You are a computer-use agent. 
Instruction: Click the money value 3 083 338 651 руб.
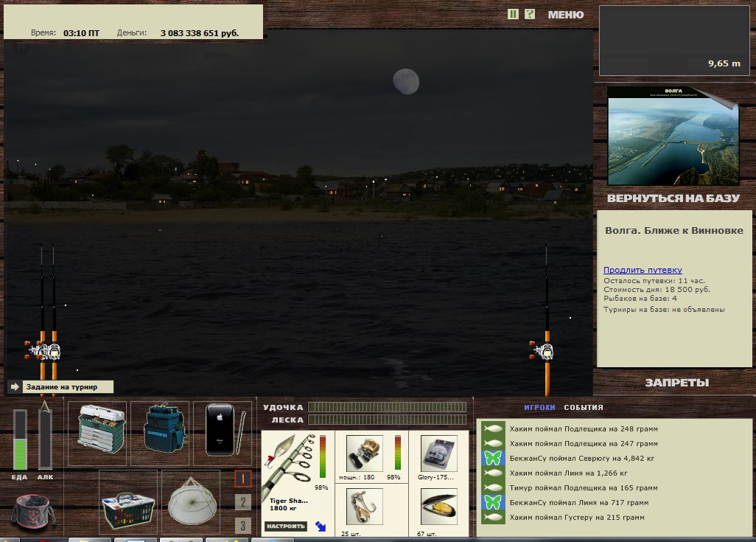pos(200,33)
